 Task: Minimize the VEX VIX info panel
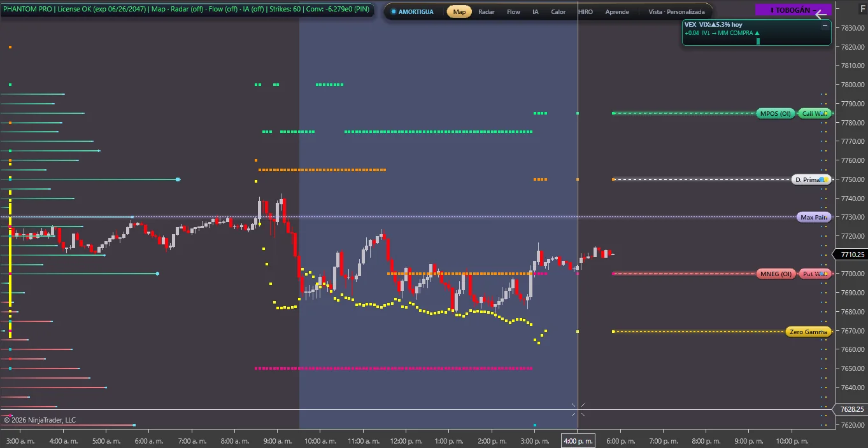click(825, 25)
